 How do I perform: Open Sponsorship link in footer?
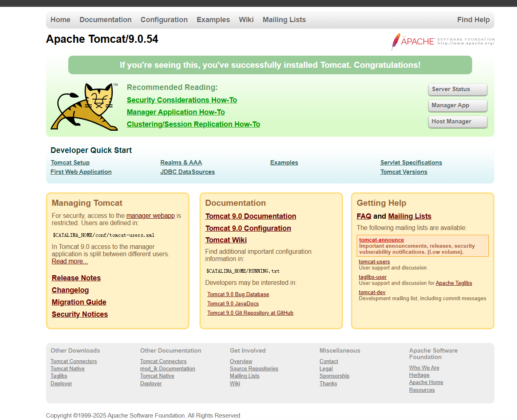(x=334, y=376)
